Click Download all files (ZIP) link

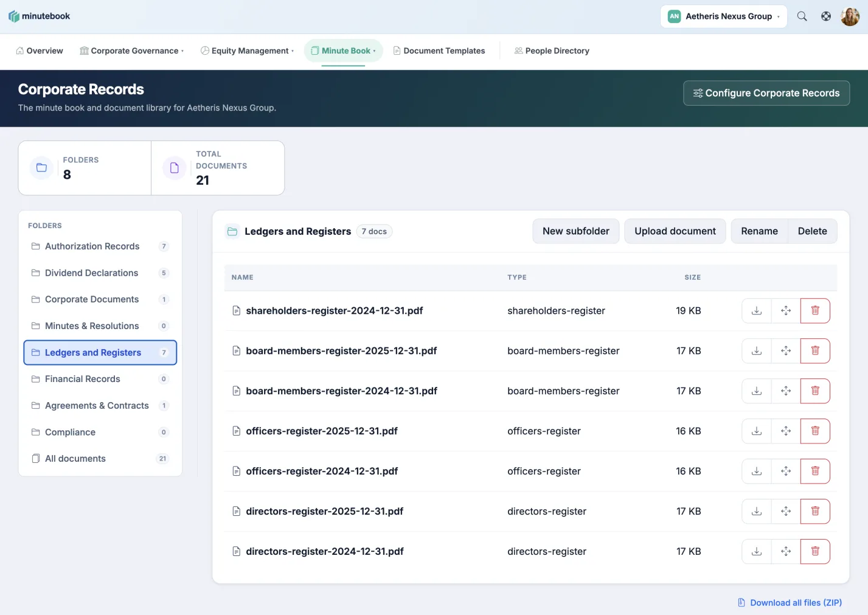coord(790,603)
